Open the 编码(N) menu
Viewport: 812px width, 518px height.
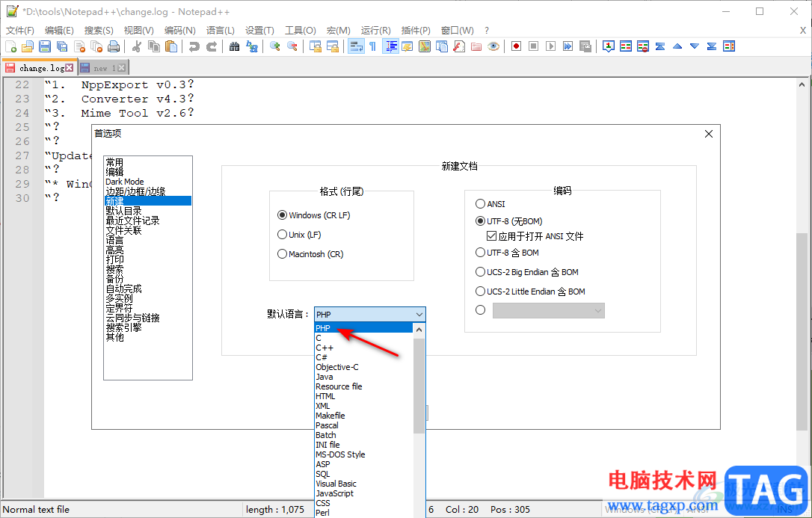click(179, 31)
